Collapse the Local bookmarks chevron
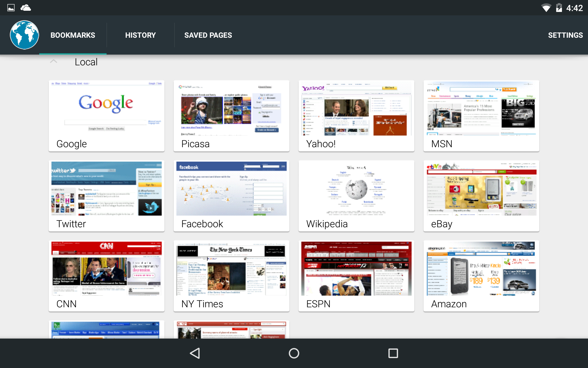 pos(54,61)
